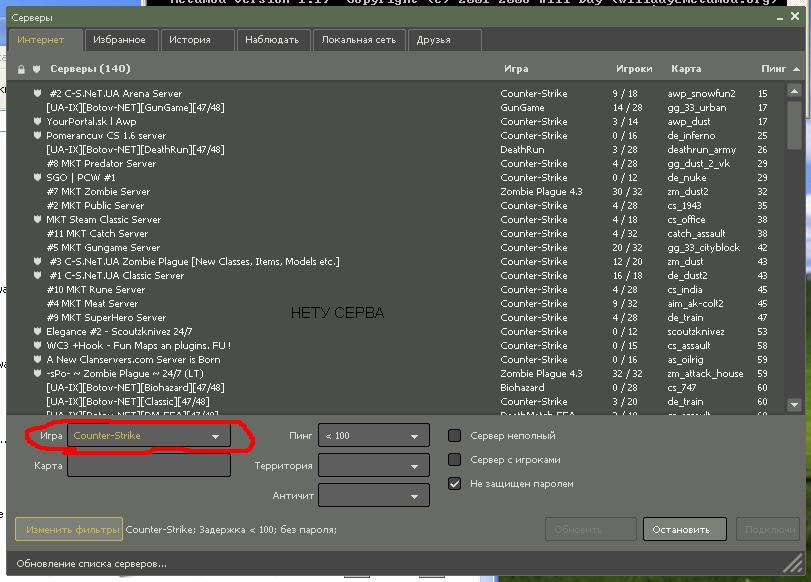
Task: Switch to the Интернет tab
Action: (46, 40)
